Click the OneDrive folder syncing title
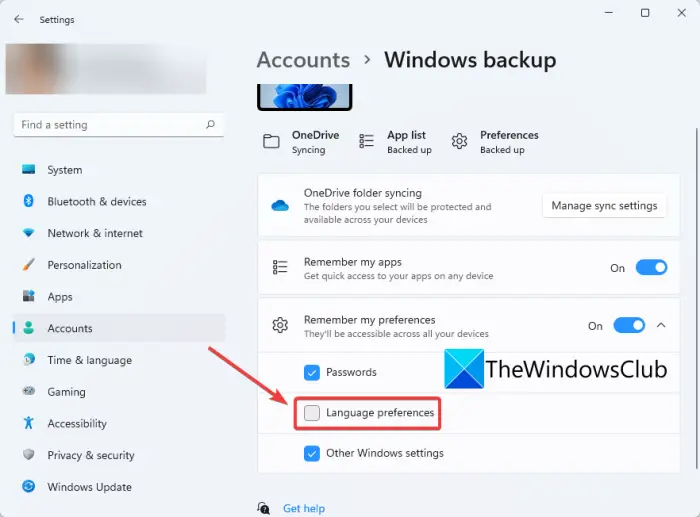Image resolution: width=700 pixels, height=517 pixels. tap(362, 193)
